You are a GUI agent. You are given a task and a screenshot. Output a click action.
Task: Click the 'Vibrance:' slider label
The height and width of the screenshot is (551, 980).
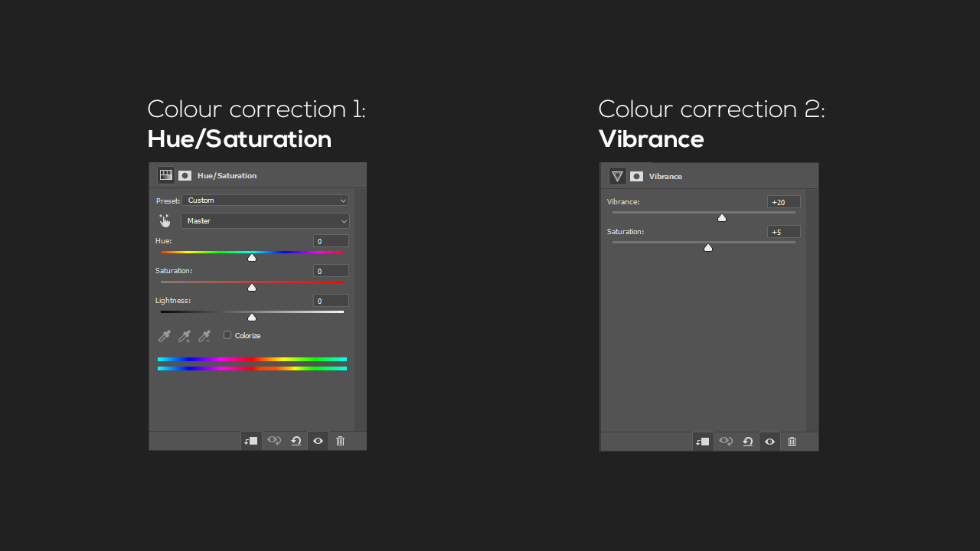point(623,201)
